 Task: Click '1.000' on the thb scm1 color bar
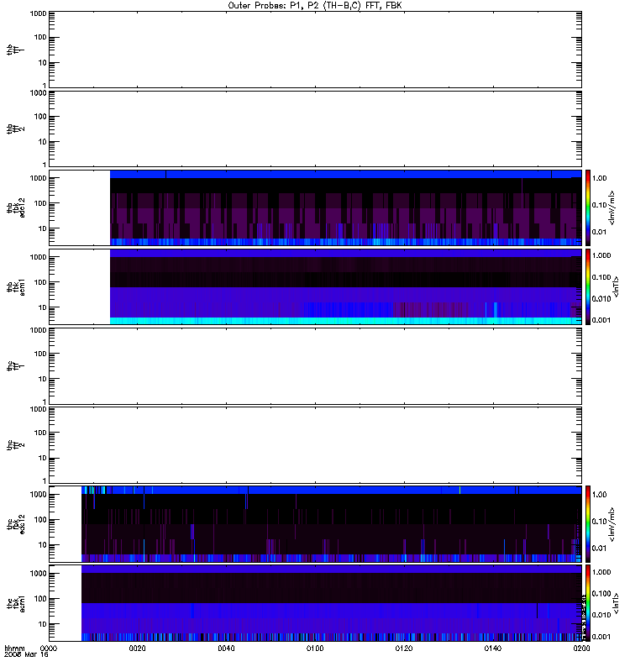click(x=601, y=255)
